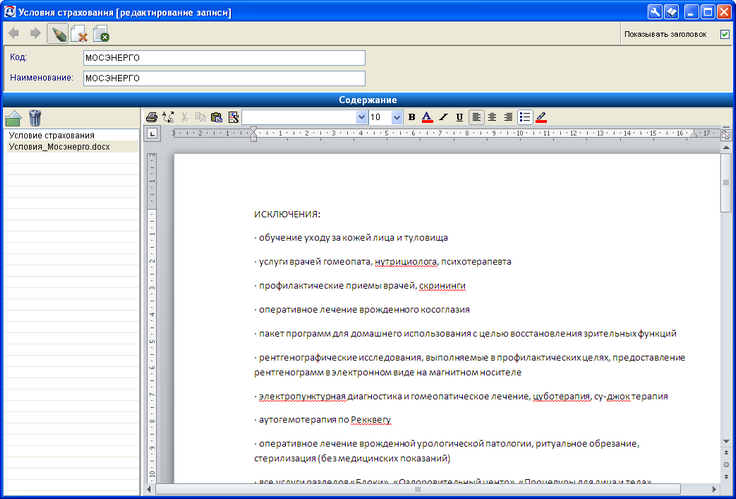Go to the previous record arrow
This screenshot has height=499, width=736.
pos(14,33)
